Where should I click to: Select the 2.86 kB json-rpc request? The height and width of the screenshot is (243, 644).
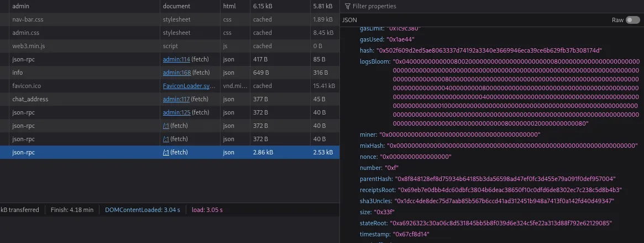pos(170,152)
